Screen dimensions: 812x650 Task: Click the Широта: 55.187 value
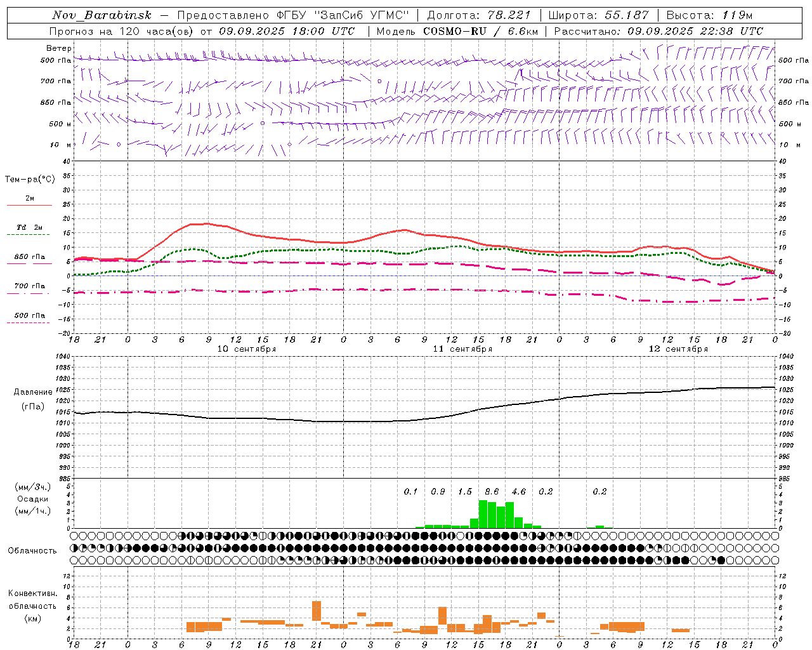[x=598, y=15]
